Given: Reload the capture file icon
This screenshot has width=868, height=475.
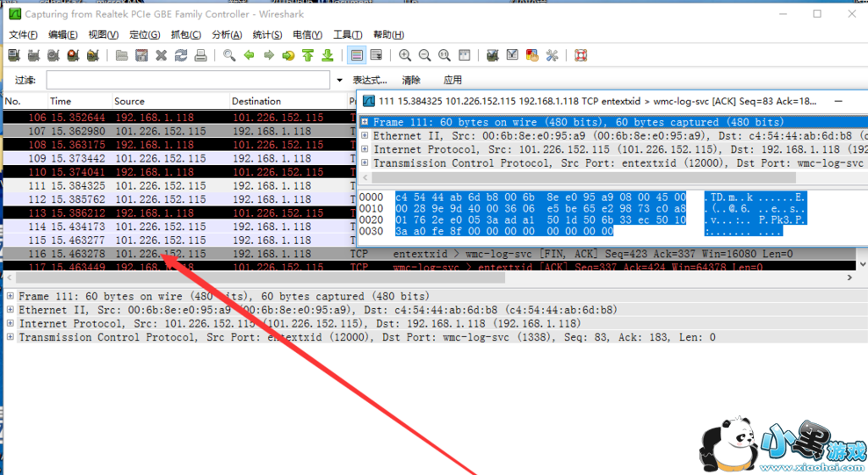Looking at the screenshot, I should (x=181, y=55).
